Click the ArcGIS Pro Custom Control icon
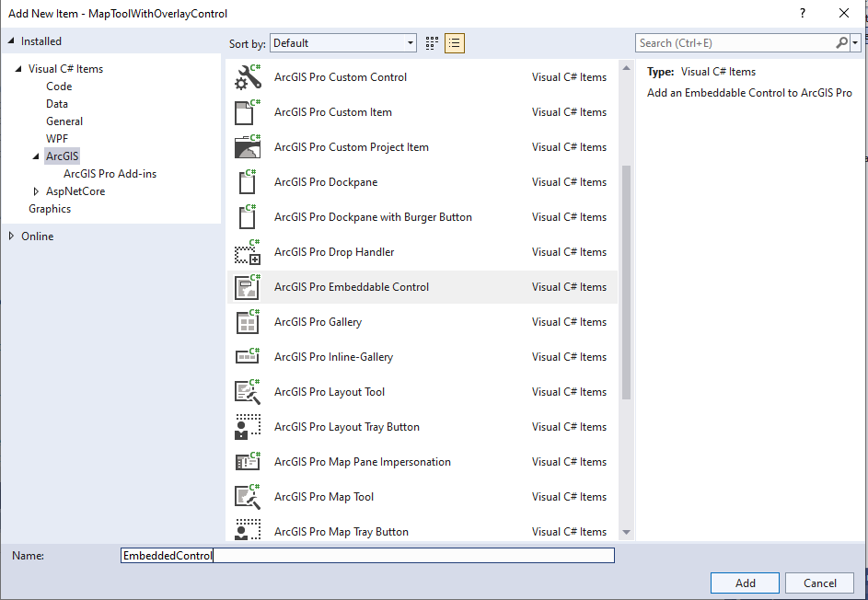Viewport: 868px width, 600px height. (248, 77)
